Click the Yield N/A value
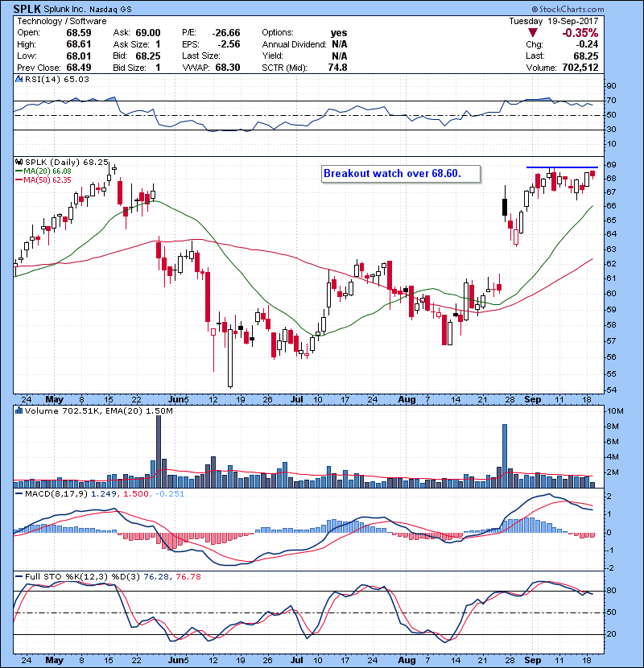 pos(339,56)
